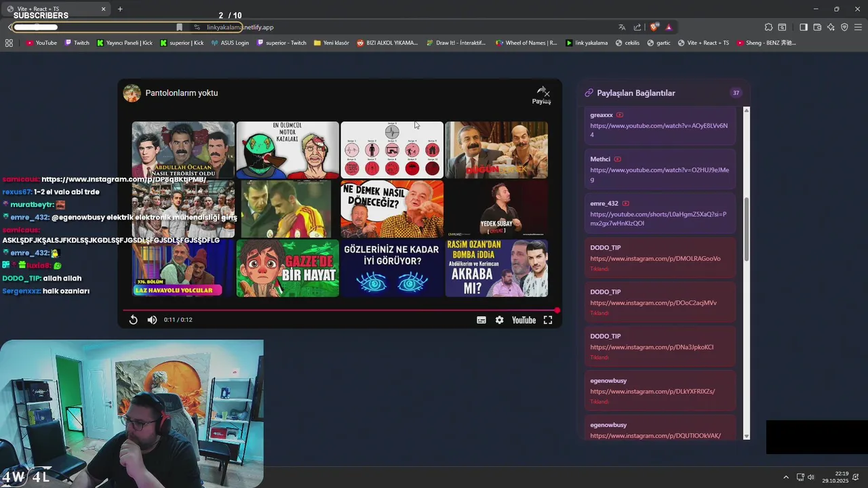This screenshot has width=868, height=488.
Task: Open the apps grid in bookmarks bar
Action: 9,43
